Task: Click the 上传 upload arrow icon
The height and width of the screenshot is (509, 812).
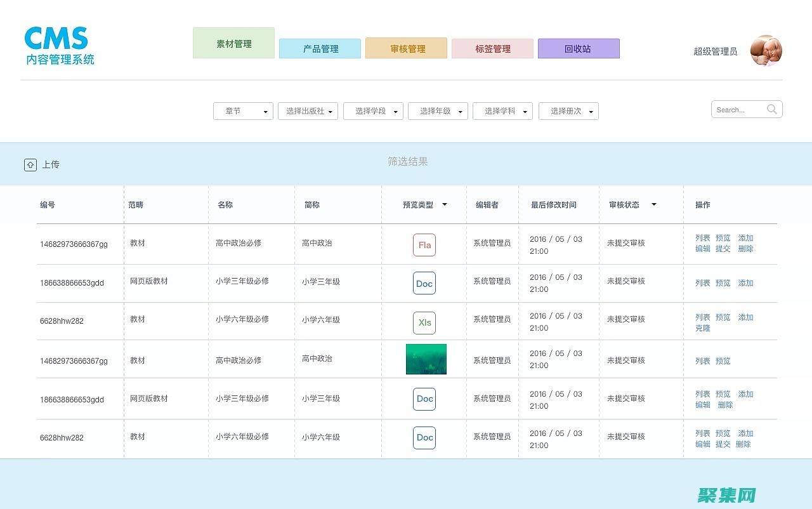Action: (30, 164)
